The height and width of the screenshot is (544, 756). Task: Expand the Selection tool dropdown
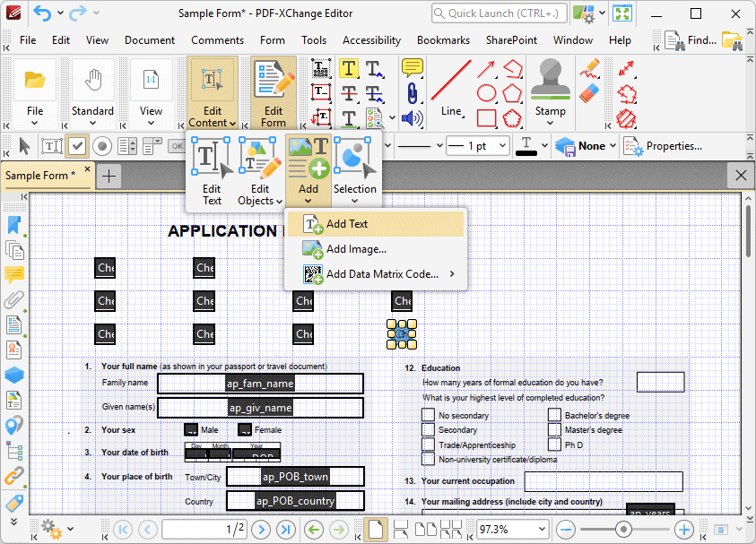355,201
